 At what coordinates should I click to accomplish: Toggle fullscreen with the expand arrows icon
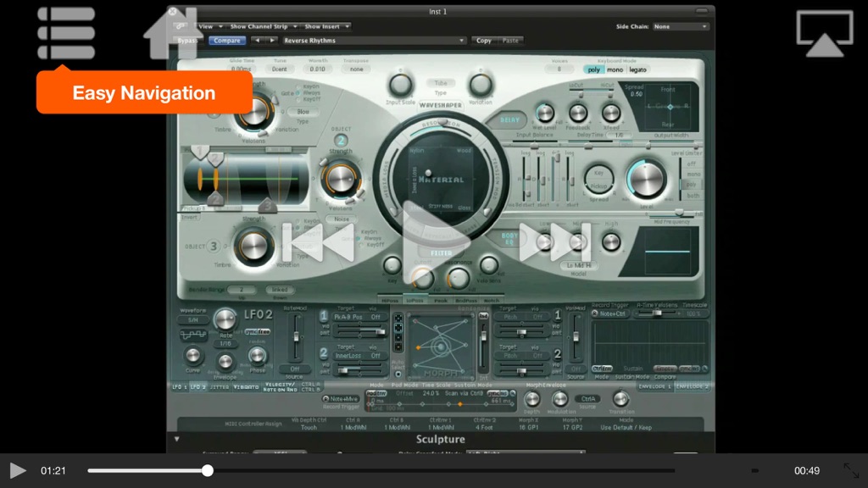pos(851,470)
